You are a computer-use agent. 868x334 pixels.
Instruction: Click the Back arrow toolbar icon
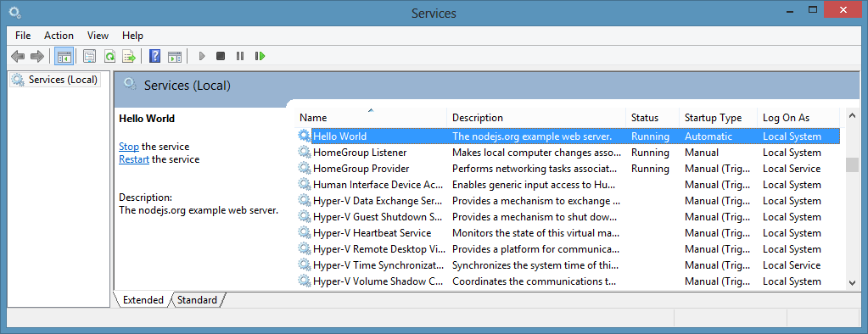click(18, 56)
